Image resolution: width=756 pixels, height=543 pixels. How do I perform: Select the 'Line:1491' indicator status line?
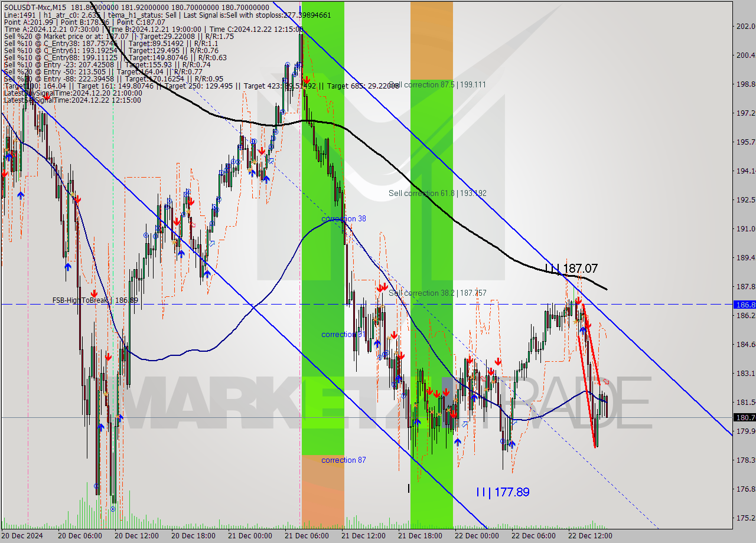167,15
